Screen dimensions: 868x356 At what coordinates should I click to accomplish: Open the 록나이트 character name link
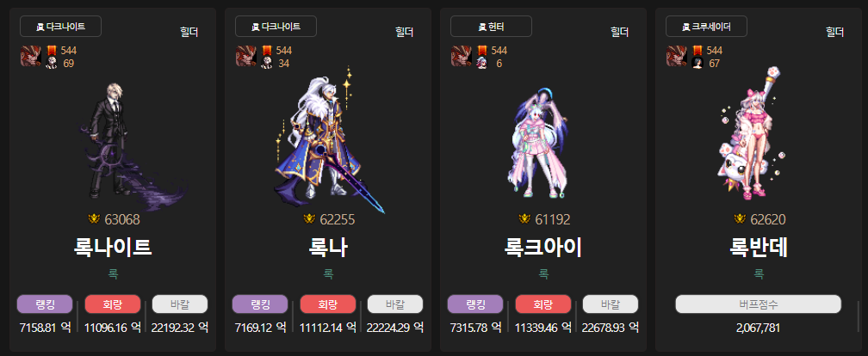pos(113,248)
